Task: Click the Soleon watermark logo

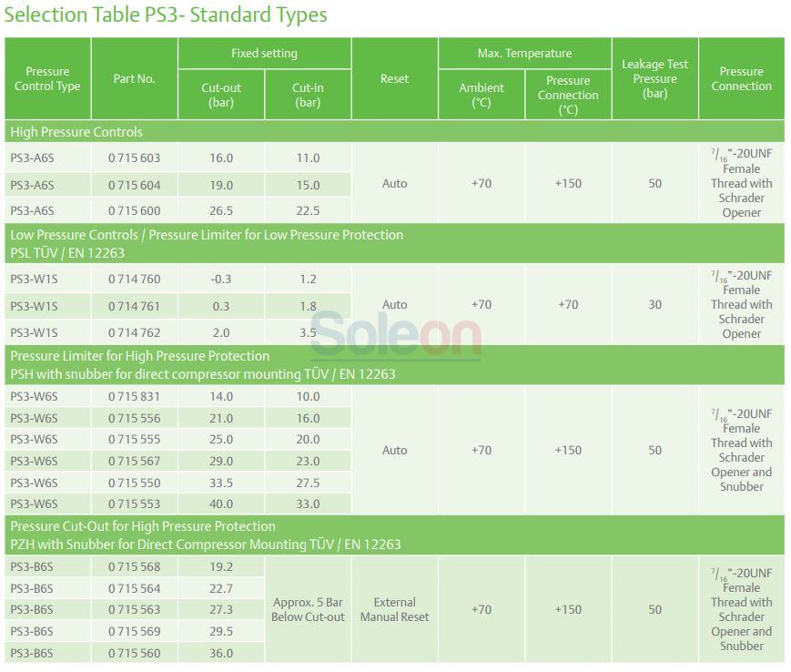Action: click(395, 334)
